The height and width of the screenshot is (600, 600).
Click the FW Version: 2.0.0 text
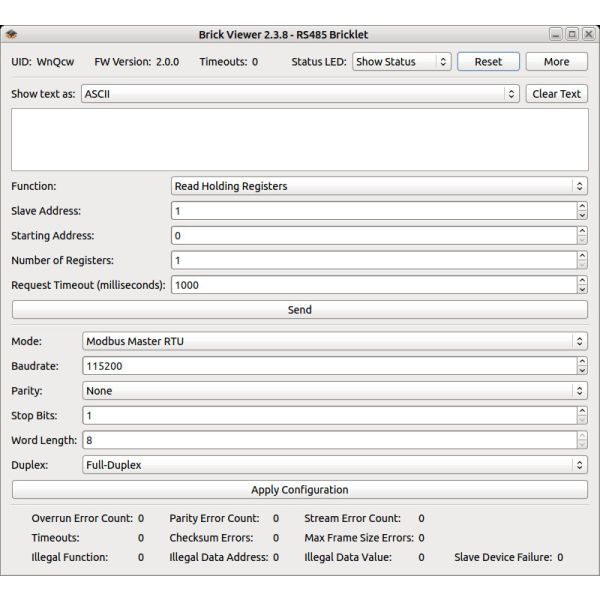(137, 62)
